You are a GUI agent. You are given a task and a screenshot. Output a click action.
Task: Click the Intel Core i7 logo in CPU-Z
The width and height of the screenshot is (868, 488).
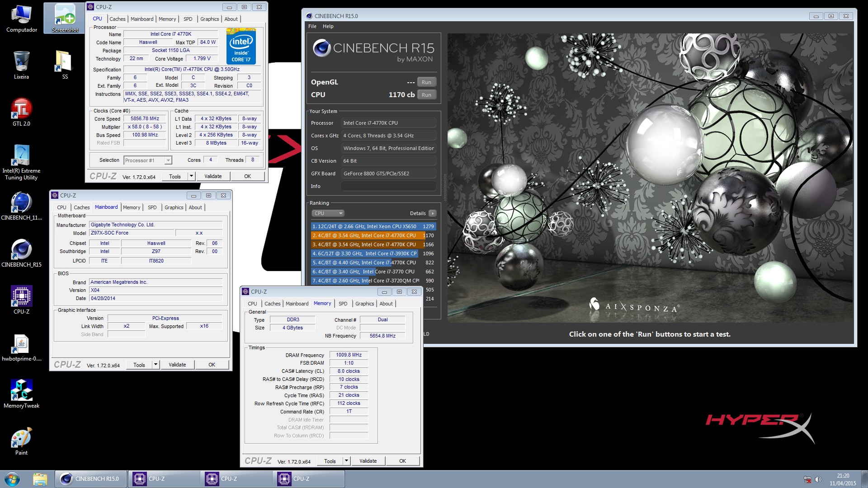tap(241, 46)
